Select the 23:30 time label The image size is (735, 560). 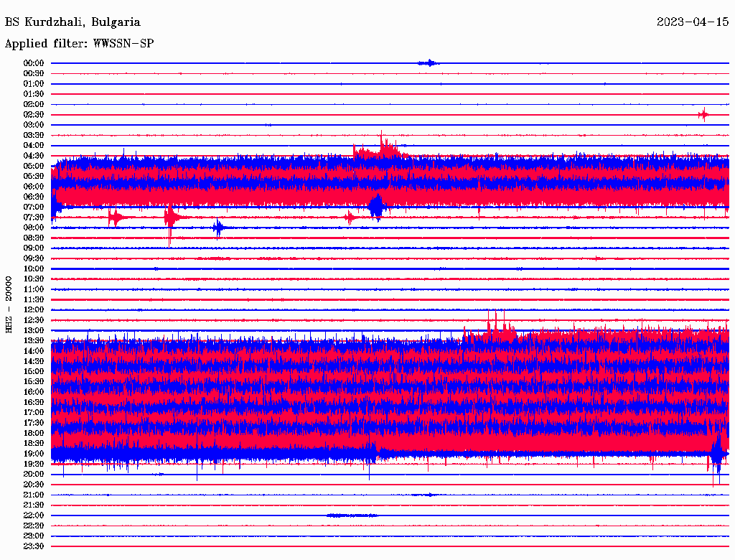tap(34, 546)
